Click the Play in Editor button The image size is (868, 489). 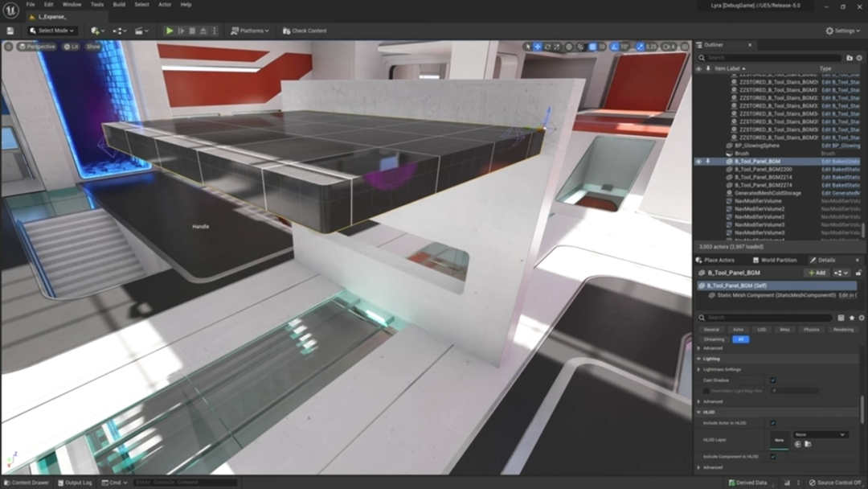pos(170,31)
